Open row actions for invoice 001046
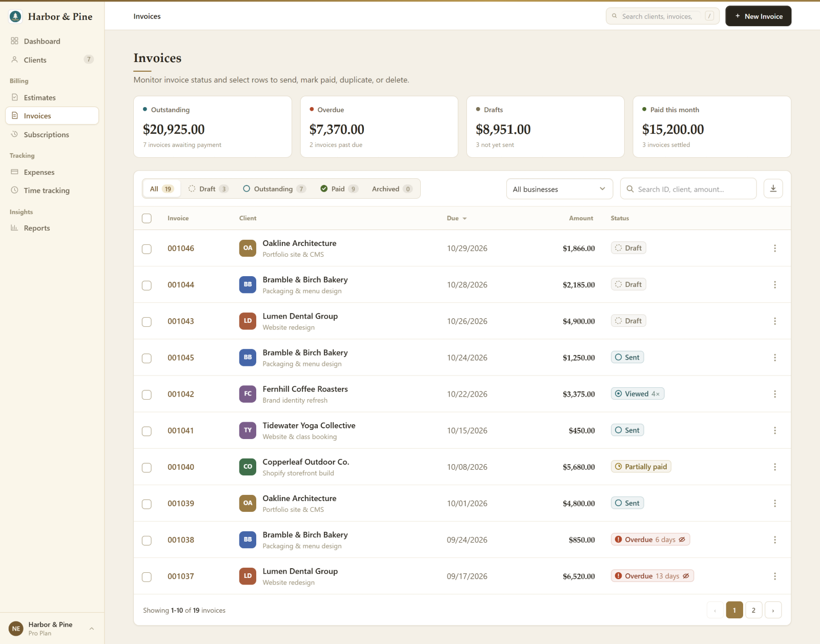The width and height of the screenshot is (820, 644). click(774, 248)
